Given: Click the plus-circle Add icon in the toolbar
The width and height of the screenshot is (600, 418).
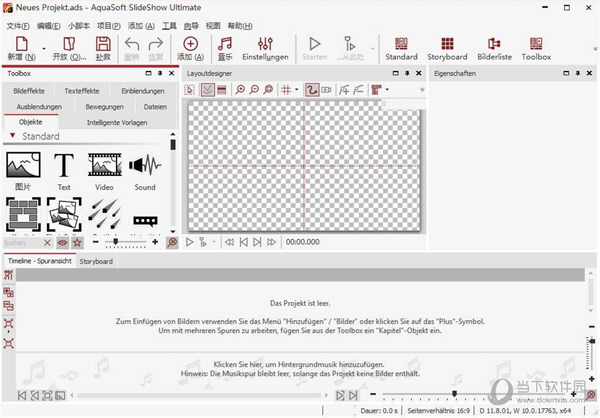Looking at the screenshot, I should coord(190,44).
